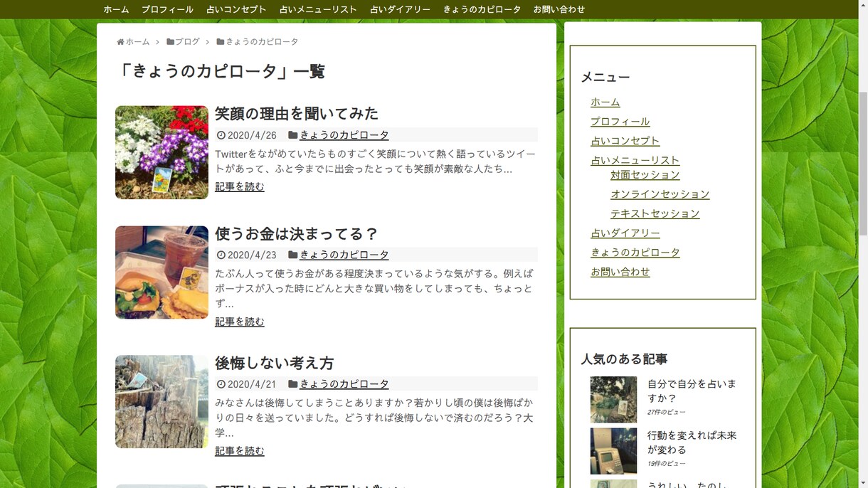
Task: Click 記事を読む under 後悔しない考え方
Action: point(240,451)
